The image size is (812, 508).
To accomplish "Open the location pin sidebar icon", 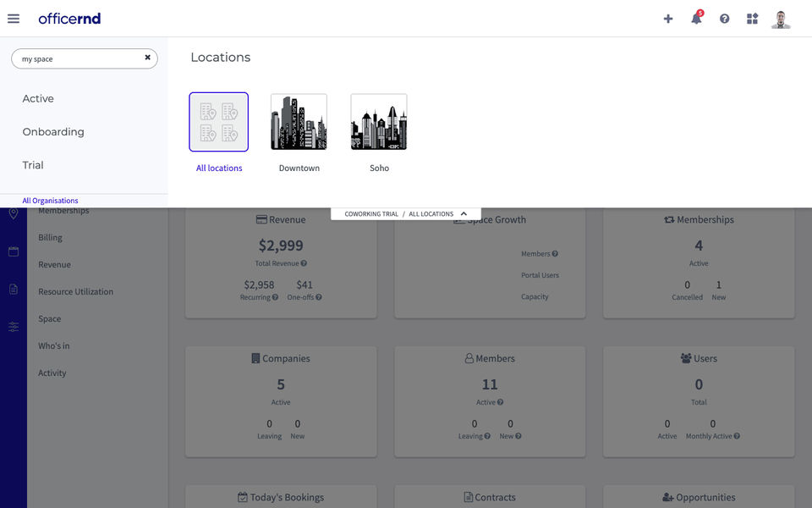I will click(x=14, y=213).
